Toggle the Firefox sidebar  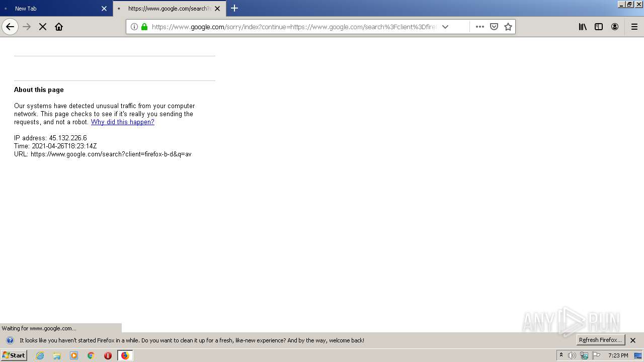(x=599, y=27)
